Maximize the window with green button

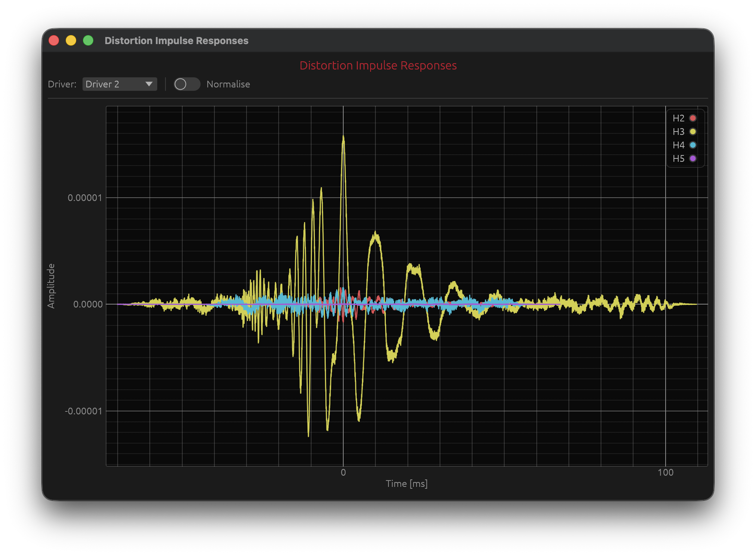coord(88,40)
